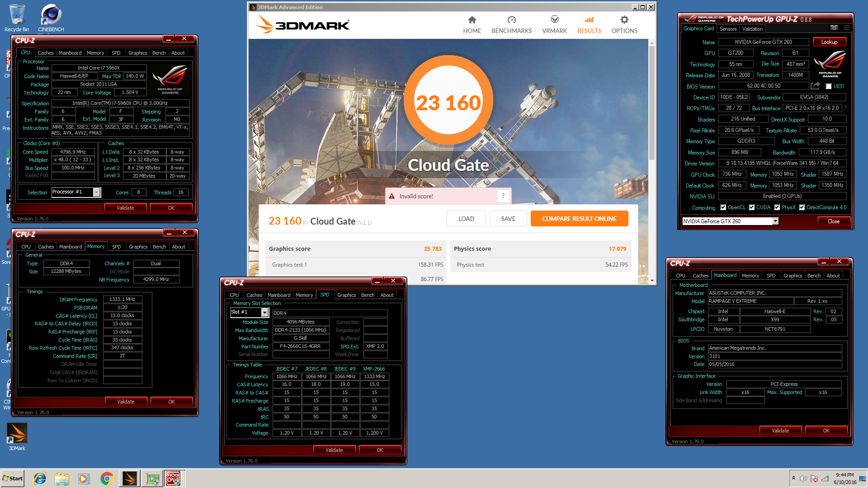Image resolution: width=868 pixels, height=488 pixels.
Task: Switch to 3DMark via taskbar button
Action: tap(129, 479)
